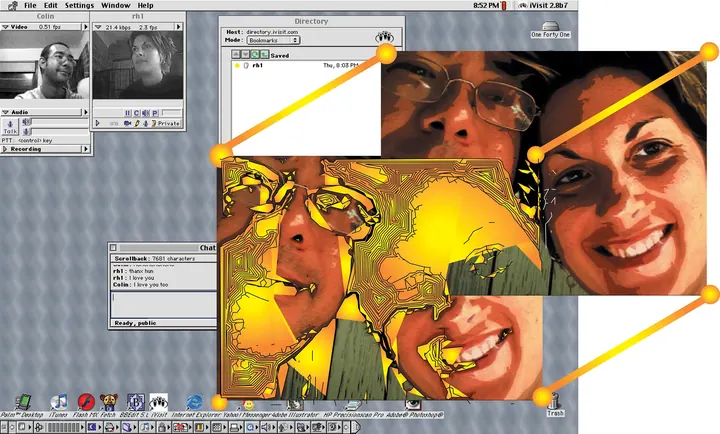This screenshot has height=434, width=720.
Task: Click the green refresh icon in Directory toolbar
Action: pos(255,55)
